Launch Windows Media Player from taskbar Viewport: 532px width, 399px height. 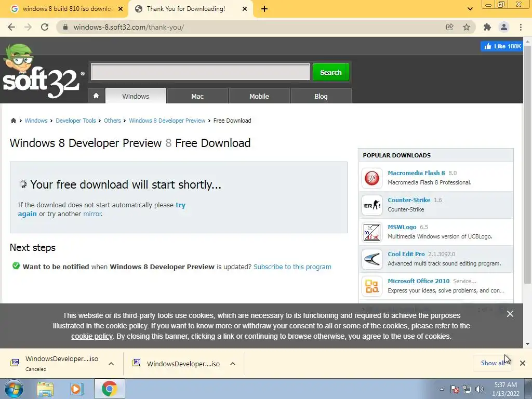[77, 389]
